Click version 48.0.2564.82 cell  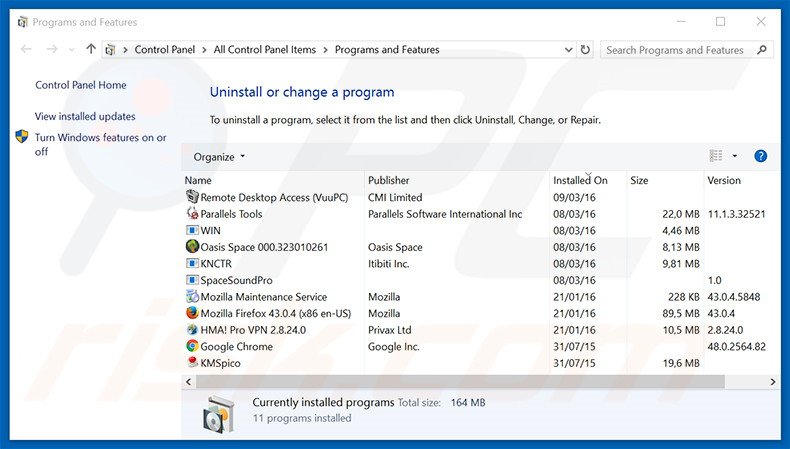point(737,346)
